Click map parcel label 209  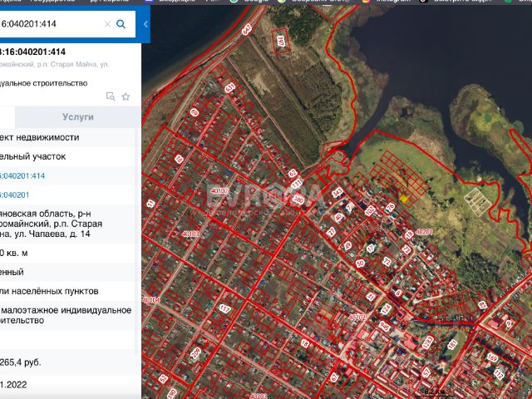(x=195, y=352)
